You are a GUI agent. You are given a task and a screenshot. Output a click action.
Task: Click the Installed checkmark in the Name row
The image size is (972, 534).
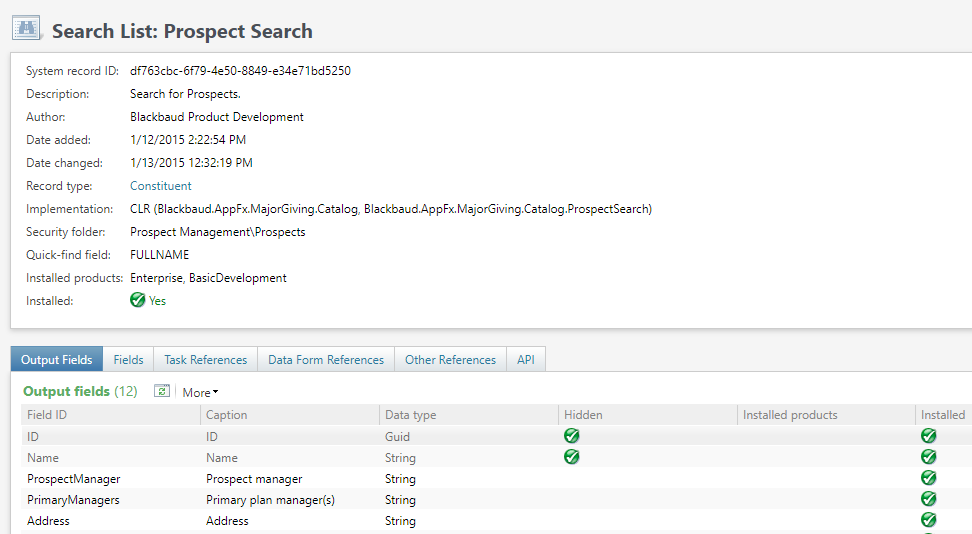928,457
